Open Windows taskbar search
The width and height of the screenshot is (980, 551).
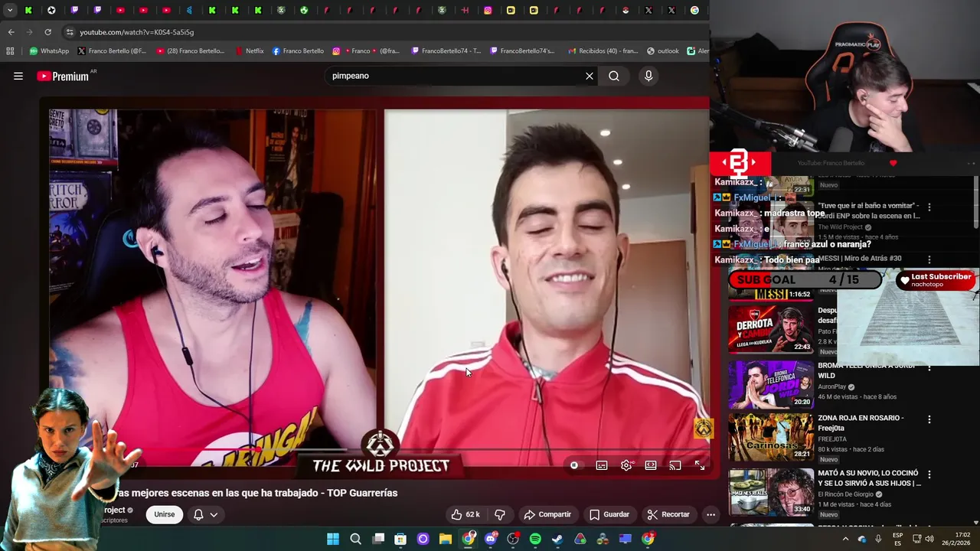(355, 539)
